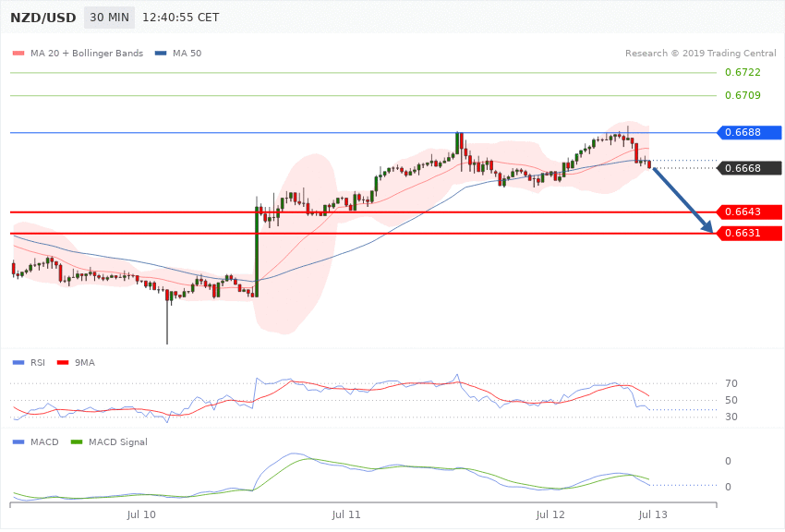This screenshot has height=532, width=785.
Task: Click the MA 20 + Bollinger Bands legend label
Action: pos(87,53)
